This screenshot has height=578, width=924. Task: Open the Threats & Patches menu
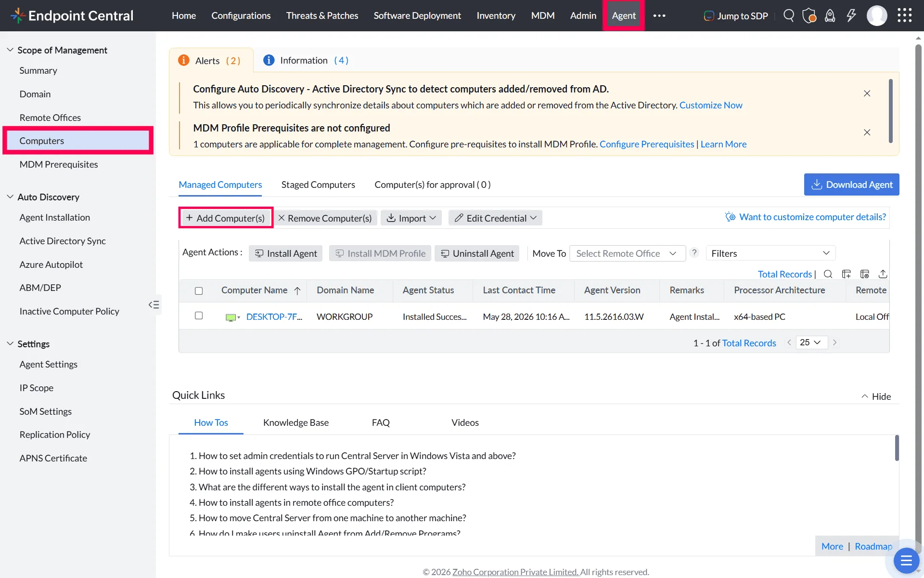[322, 15]
